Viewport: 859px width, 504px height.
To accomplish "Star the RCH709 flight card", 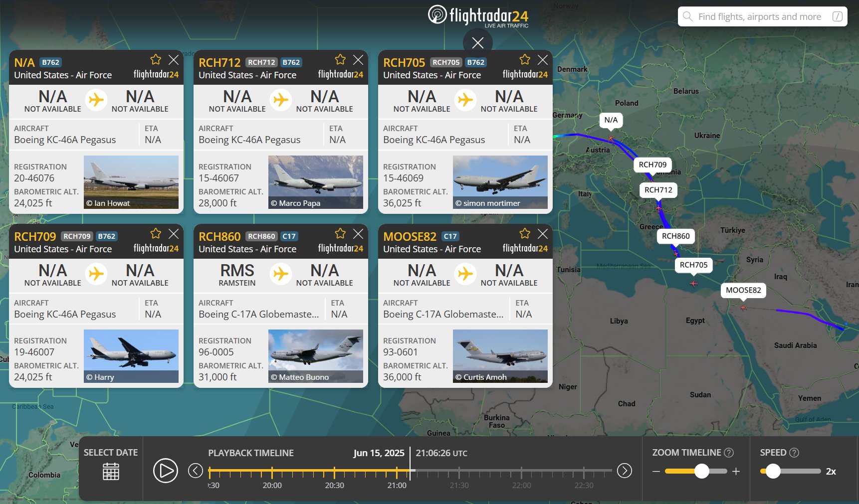I will click(x=156, y=234).
